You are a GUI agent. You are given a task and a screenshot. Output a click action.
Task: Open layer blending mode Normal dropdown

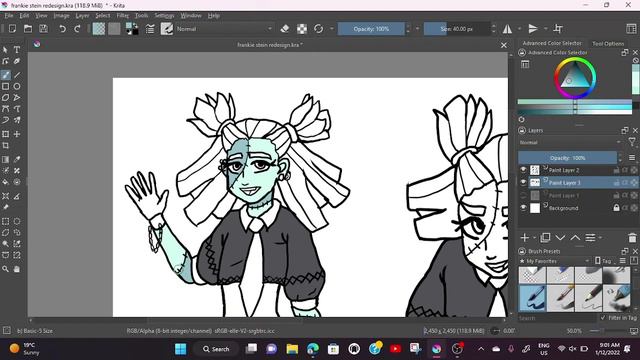pyautogui.click(x=571, y=142)
